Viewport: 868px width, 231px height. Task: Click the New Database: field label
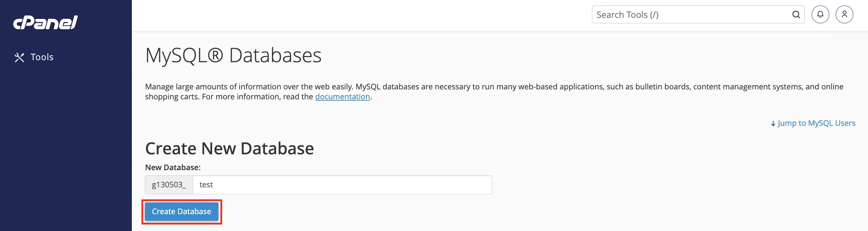(173, 167)
